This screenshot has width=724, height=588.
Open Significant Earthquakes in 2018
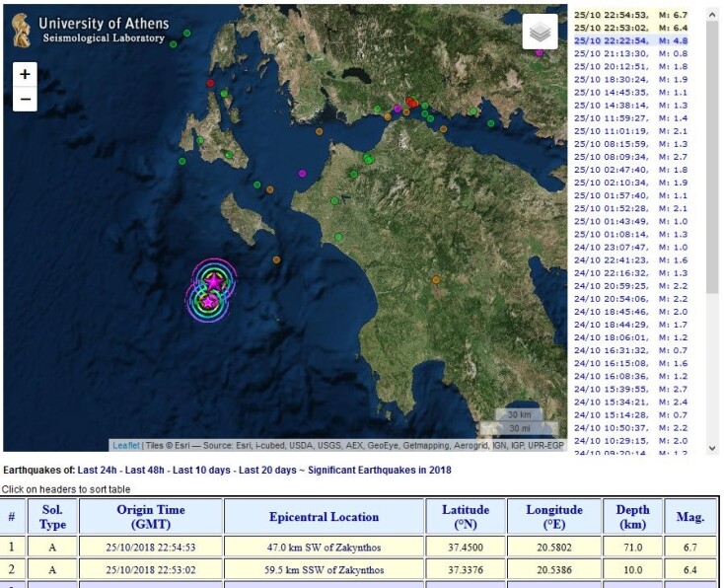[380, 471]
